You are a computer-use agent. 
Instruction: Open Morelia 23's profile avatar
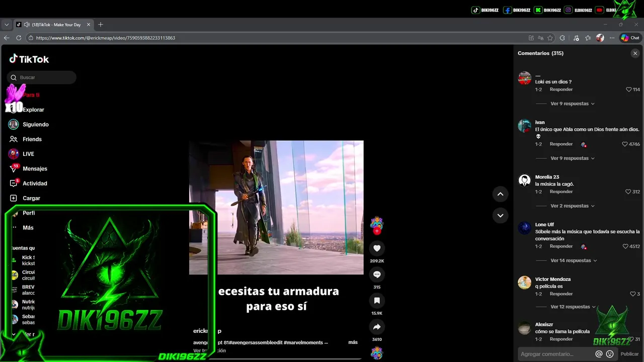[524, 180]
